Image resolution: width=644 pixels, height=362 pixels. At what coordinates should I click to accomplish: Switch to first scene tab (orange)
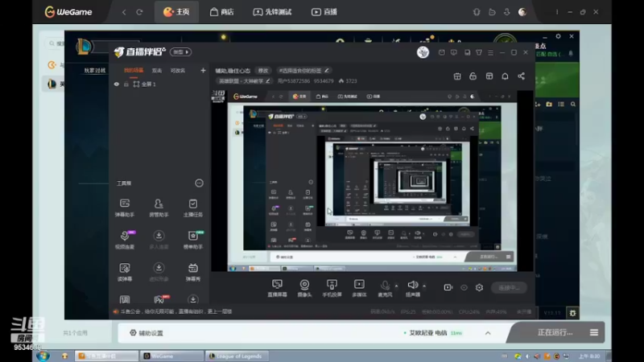134,71
